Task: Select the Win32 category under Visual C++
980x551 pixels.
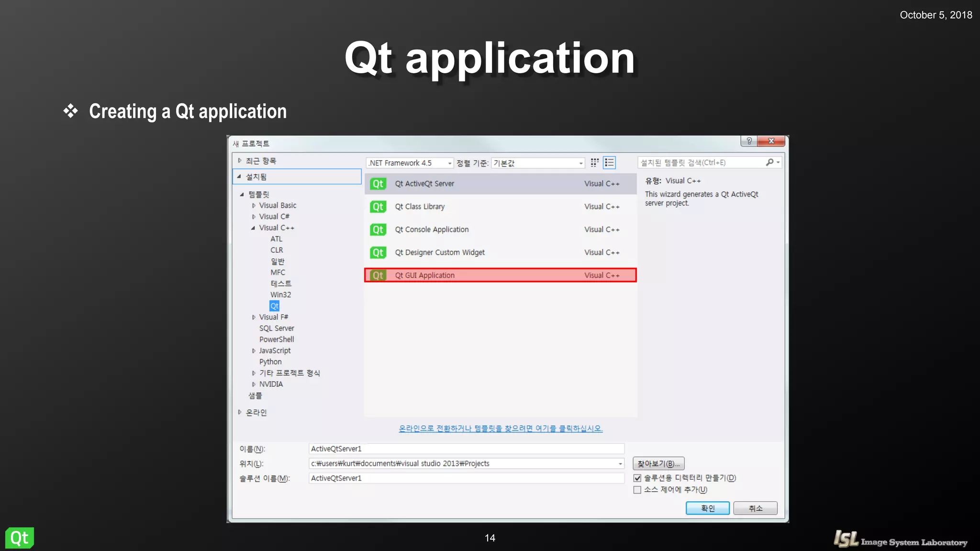Action: (x=280, y=295)
